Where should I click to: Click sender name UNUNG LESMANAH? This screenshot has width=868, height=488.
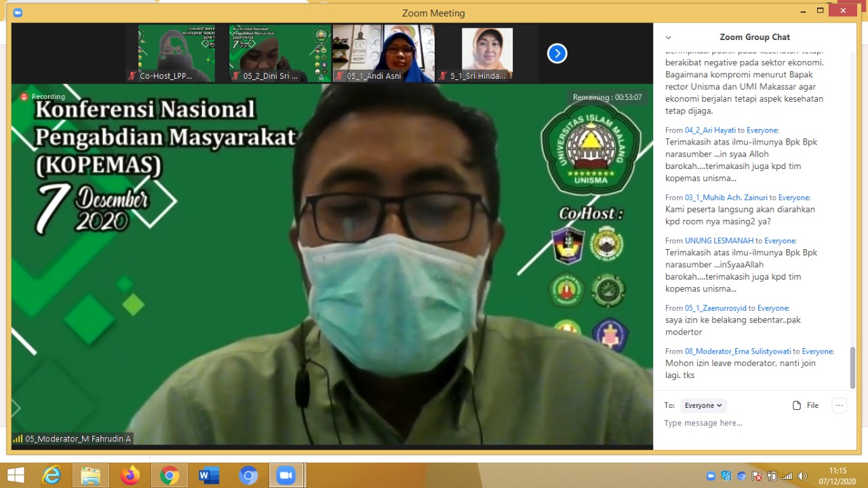click(x=719, y=240)
